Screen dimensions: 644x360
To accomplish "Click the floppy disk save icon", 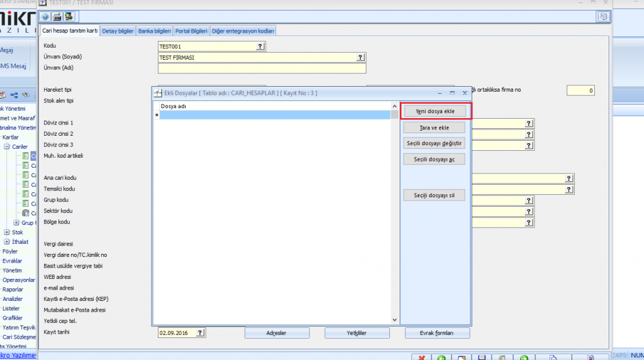I will 482,357.
